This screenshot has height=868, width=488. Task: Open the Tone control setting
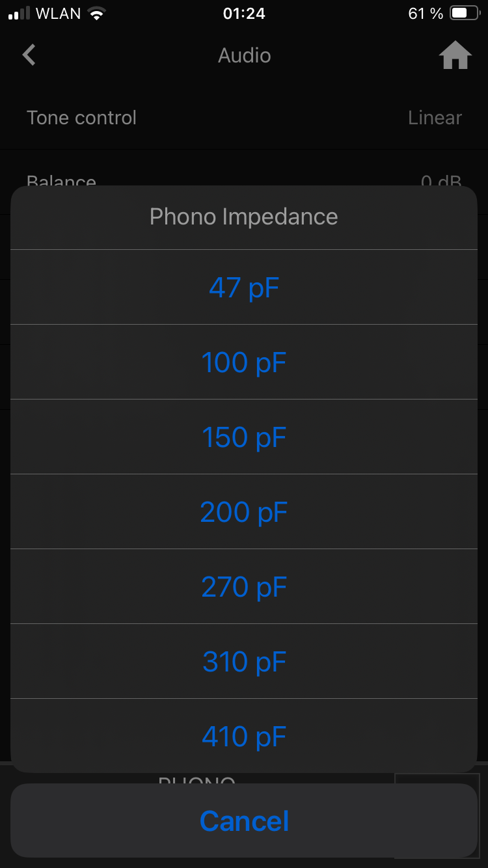(82, 118)
